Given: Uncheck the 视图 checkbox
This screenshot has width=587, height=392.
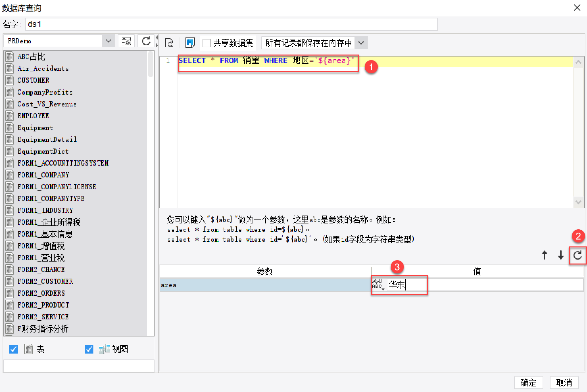Looking at the screenshot, I should (x=89, y=349).
